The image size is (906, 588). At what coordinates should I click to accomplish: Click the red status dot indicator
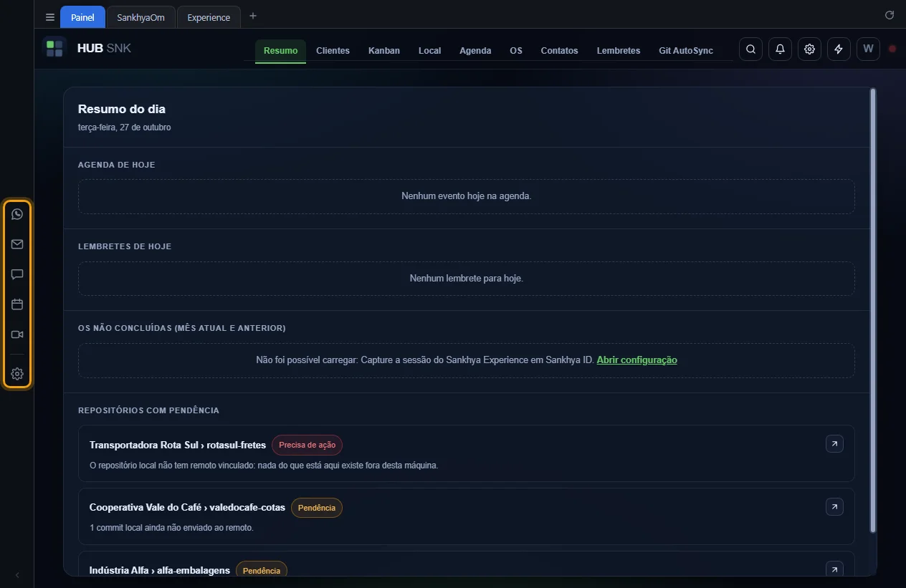point(892,49)
